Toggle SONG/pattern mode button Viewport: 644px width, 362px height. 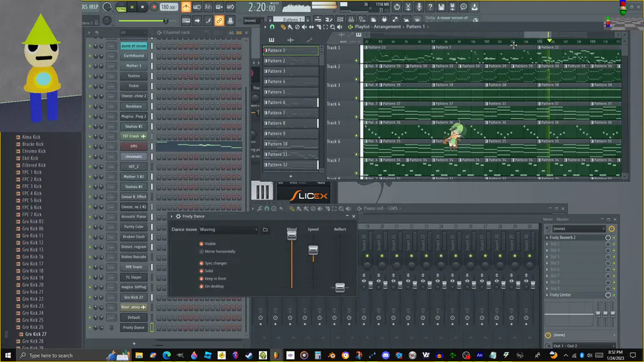(121, 8)
